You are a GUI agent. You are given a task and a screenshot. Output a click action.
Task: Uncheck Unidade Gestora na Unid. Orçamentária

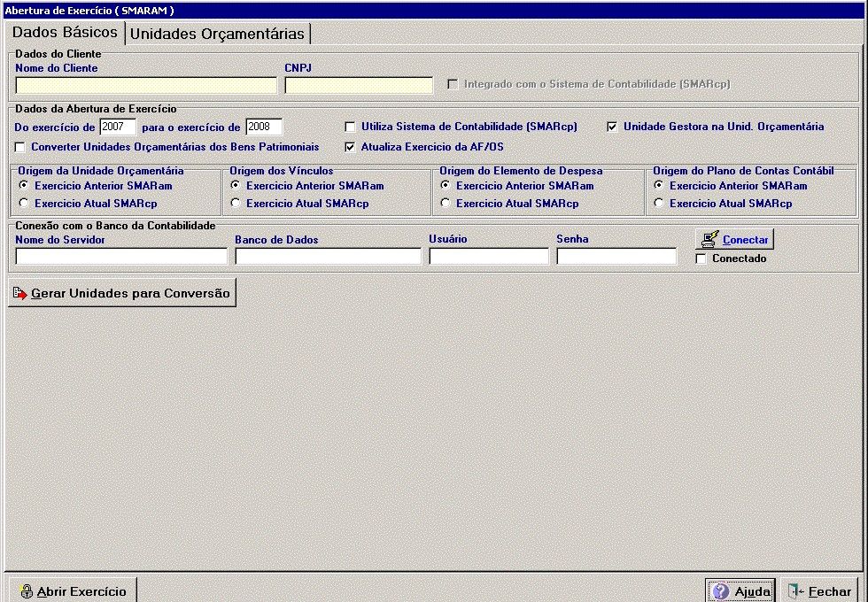coord(612,127)
